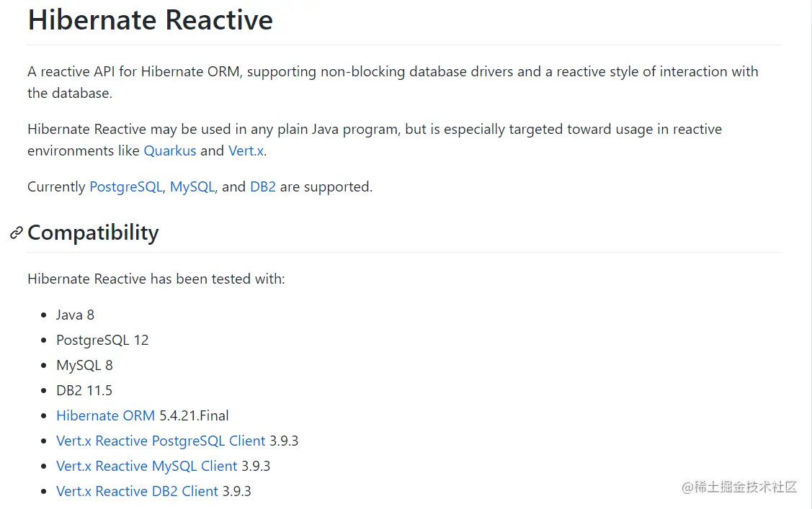Click the 稀土掘金技术社区 watermark
Viewport: 812px width, 509px height.
point(739,487)
